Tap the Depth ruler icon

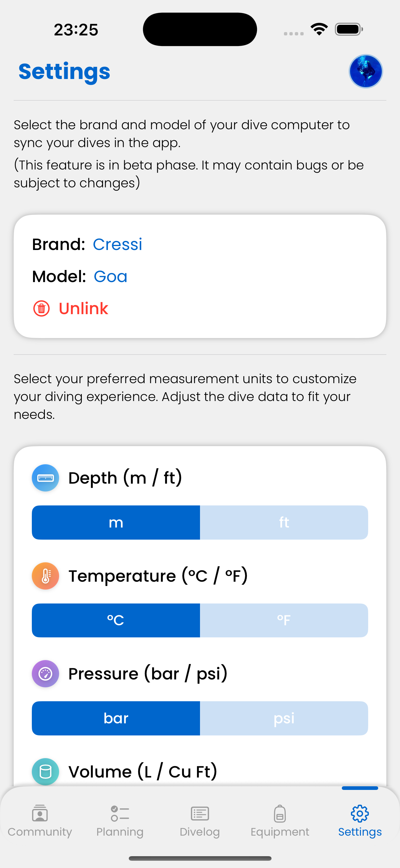coord(45,478)
